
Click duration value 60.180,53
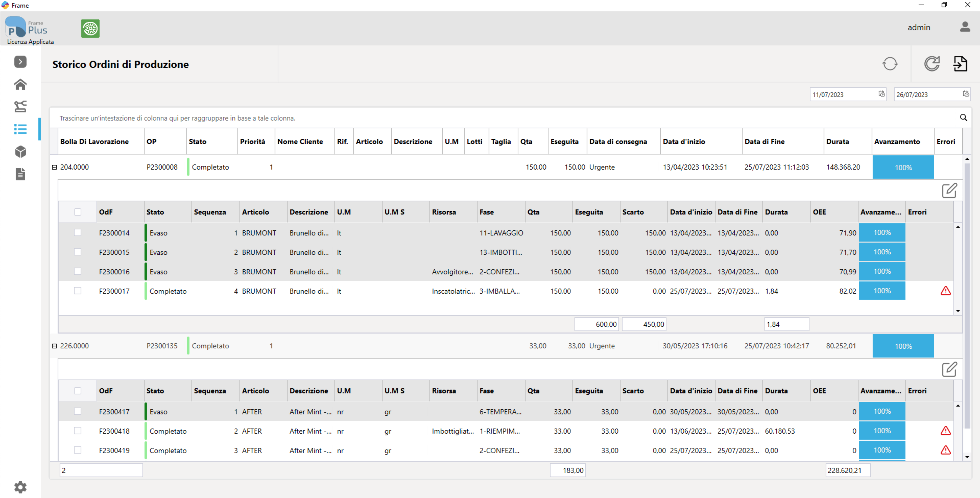click(x=780, y=431)
